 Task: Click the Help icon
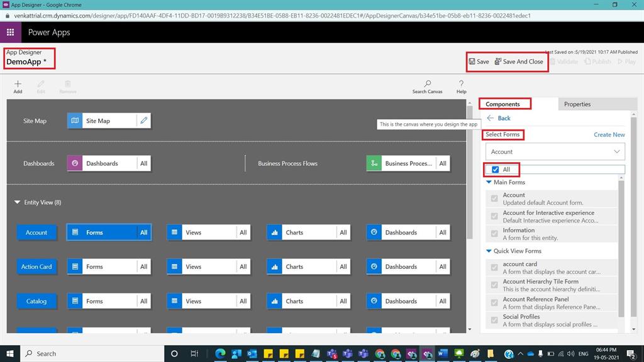coord(461,85)
